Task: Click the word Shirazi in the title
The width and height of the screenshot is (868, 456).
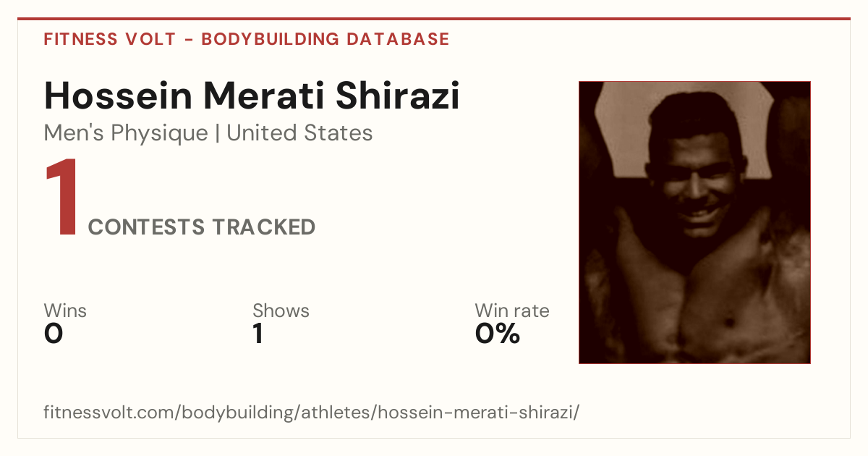Action: pos(401,96)
